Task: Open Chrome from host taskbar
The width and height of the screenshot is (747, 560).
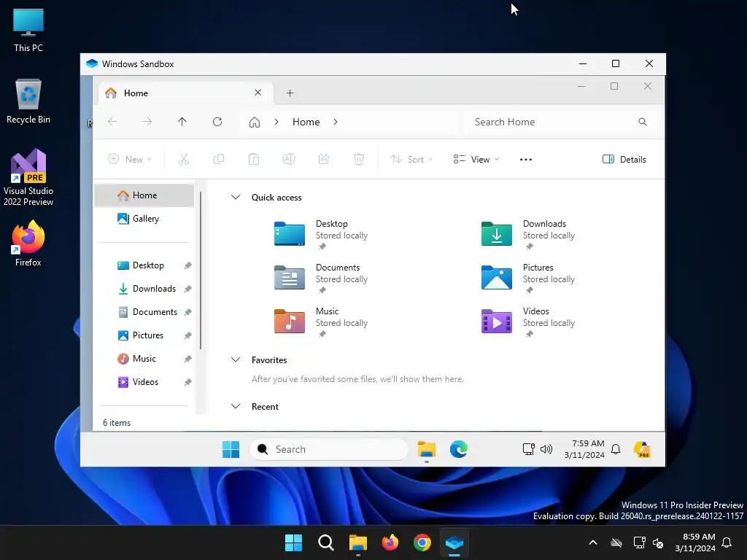Action: tap(422, 542)
